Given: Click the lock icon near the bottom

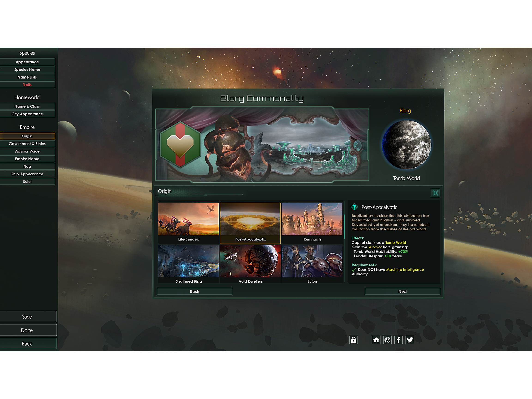Looking at the screenshot, I should (x=354, y=340).
